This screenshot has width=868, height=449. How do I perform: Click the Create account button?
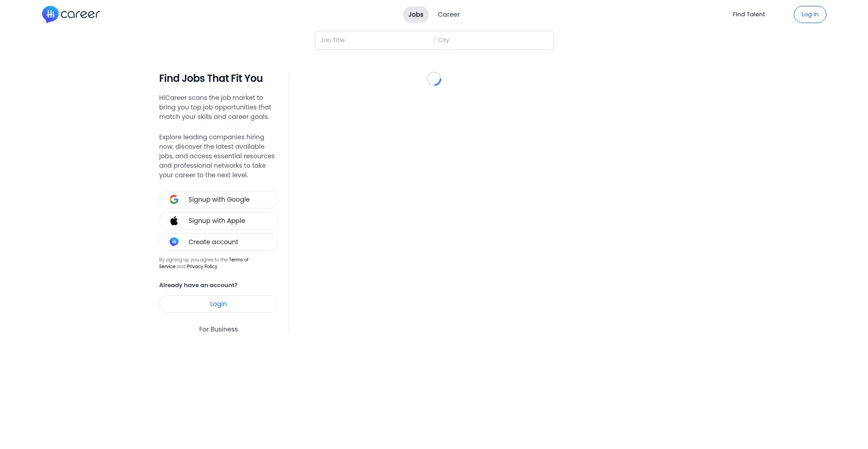click(x=218, y=242)
